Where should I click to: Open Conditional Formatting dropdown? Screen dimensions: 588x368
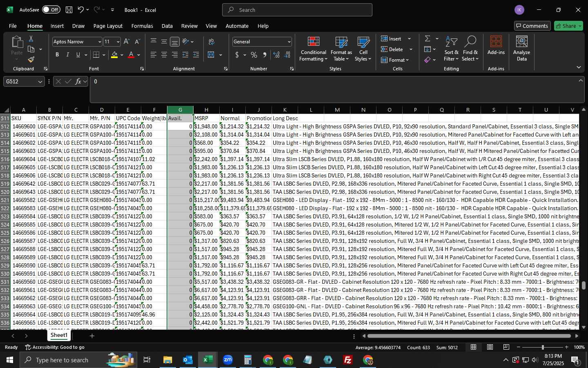pos(313,49)
